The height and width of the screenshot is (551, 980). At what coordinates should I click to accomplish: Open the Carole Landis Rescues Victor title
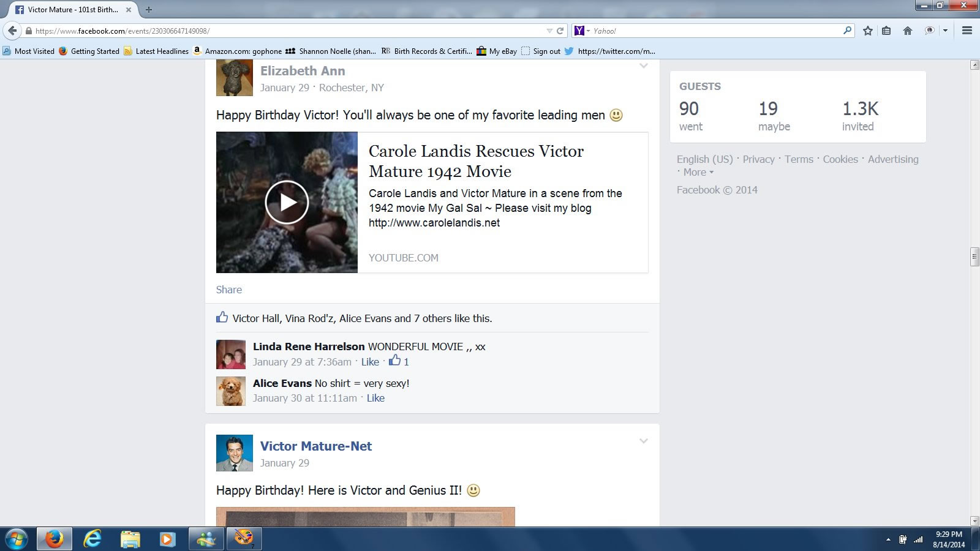476,161
